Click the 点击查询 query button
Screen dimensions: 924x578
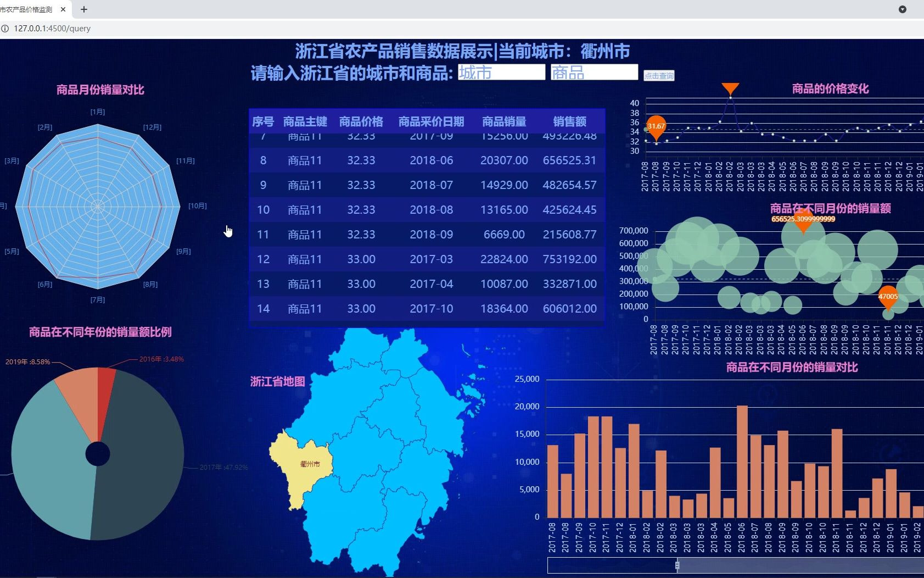pyautogui.click(x=659, y=76)
